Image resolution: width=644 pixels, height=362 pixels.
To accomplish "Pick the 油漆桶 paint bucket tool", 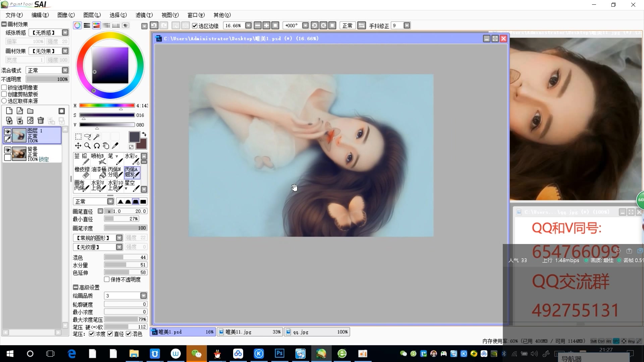I will 99,172.
